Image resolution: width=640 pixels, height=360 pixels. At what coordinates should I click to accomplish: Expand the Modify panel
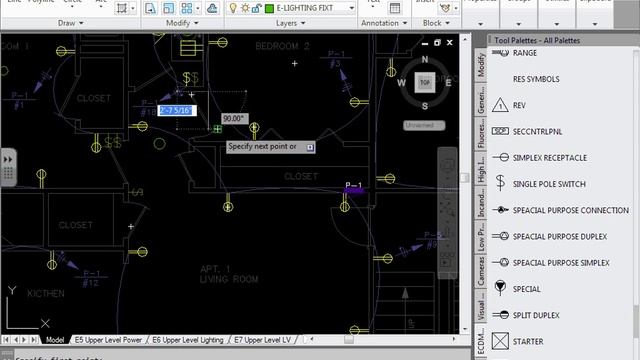coord(182,23)
